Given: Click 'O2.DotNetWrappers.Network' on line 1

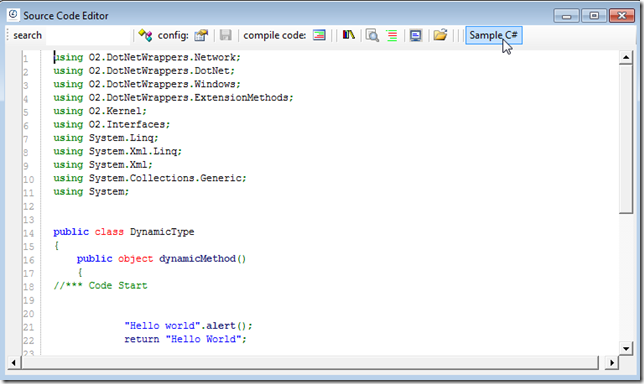Looking at the screenshot, I should [162, 57].
